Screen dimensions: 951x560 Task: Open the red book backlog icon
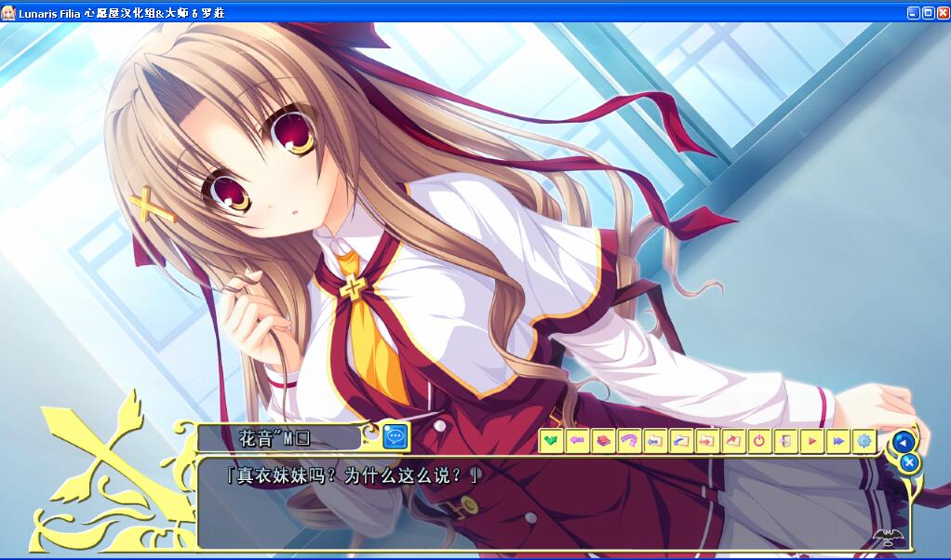(603, 440)
